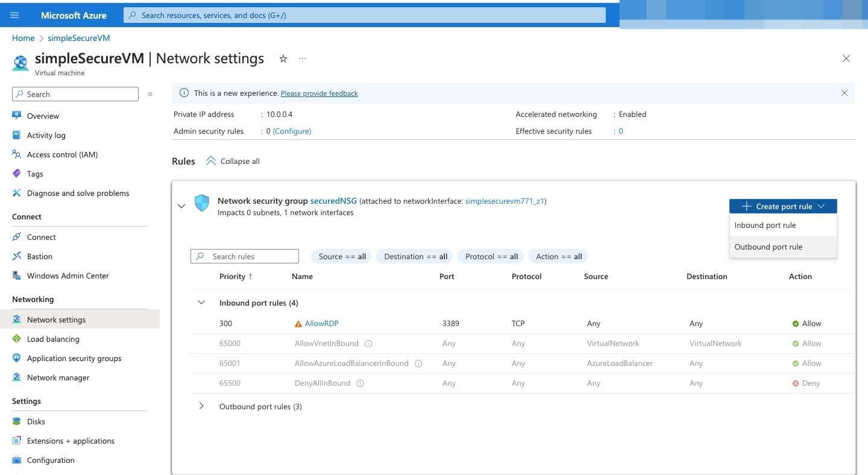This screenshot has width=868, height=475.
Task: Open the Source == all filter
Action: pos(342,256)
